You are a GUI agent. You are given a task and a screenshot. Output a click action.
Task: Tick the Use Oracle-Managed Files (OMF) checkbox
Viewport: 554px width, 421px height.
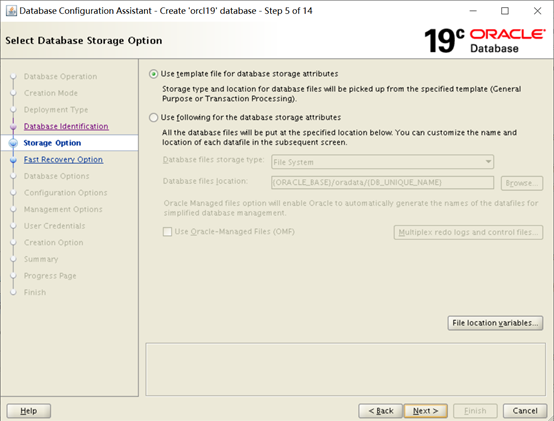pos(167,232)
